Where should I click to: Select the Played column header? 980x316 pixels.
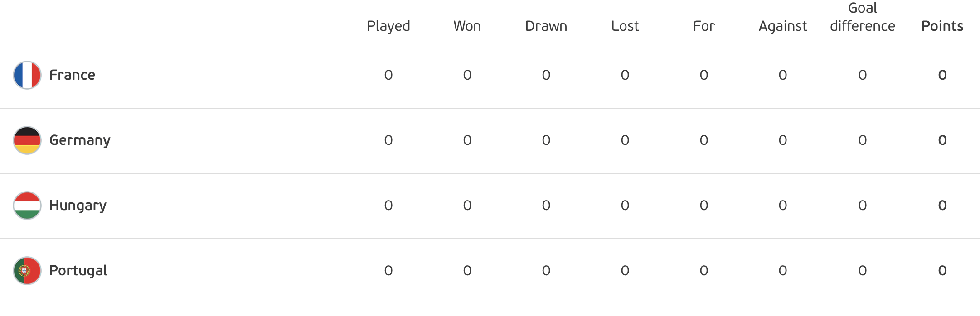(x=388, y=26)
